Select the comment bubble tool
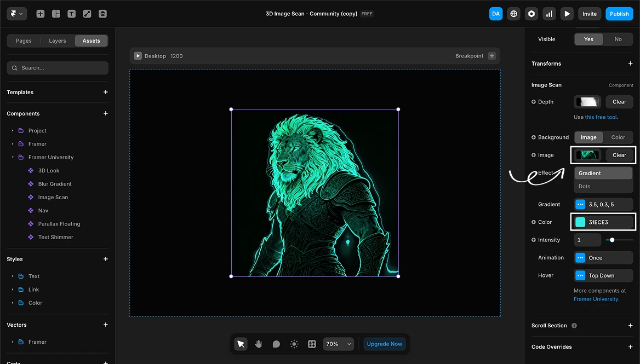640x364 pixels. tap(276, 344)
